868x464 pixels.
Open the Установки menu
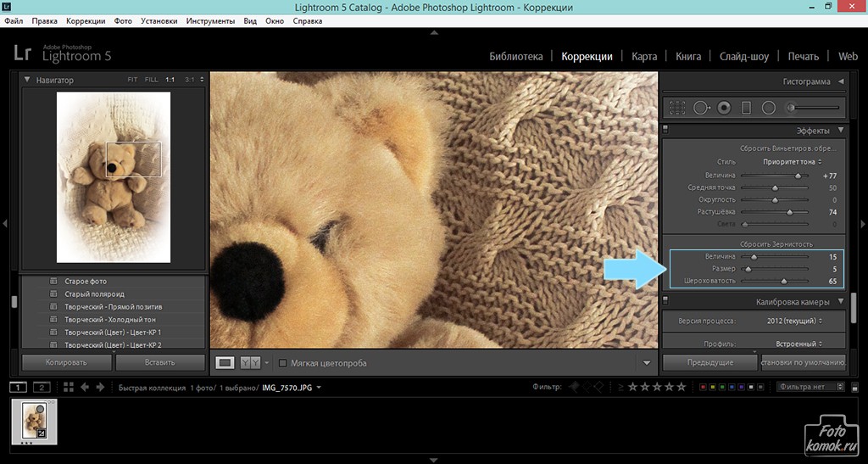coord(159,21)
